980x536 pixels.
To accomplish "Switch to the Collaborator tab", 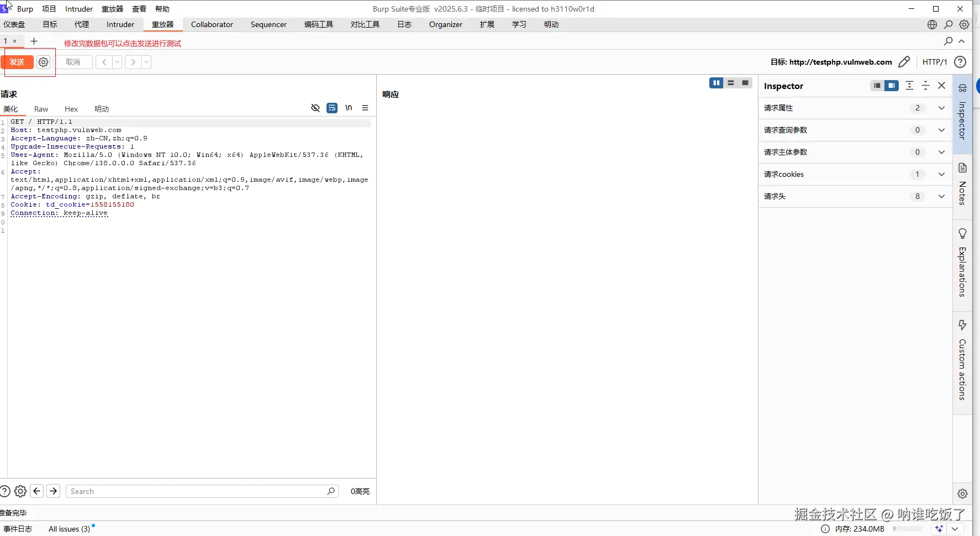I will (x=212, y=24).
